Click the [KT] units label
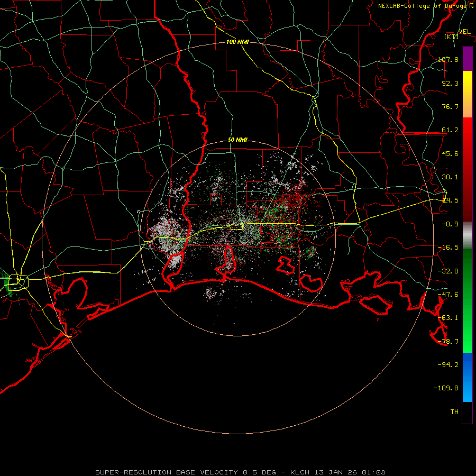 pyautogui.click(x=451, y=36)
